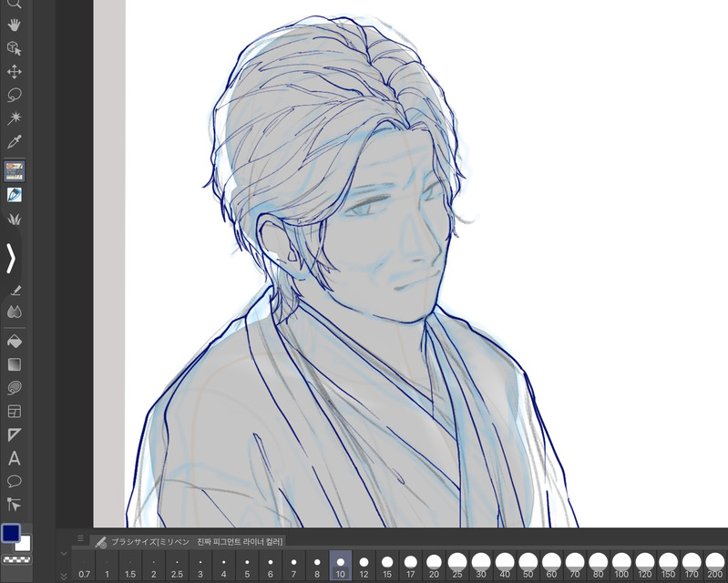Image resolution: width=728 pixels, height=583 pixels.
Task: Set brush size to 2
Action: point(154,566)
